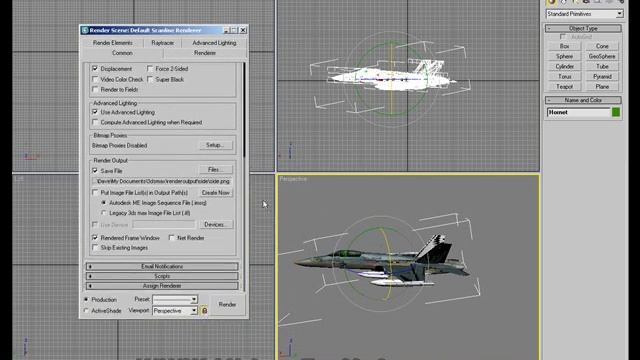Viewport: 640px width, 360px height.
Task: Uncheck the Displacement checkbox
Action: (95, 69)
